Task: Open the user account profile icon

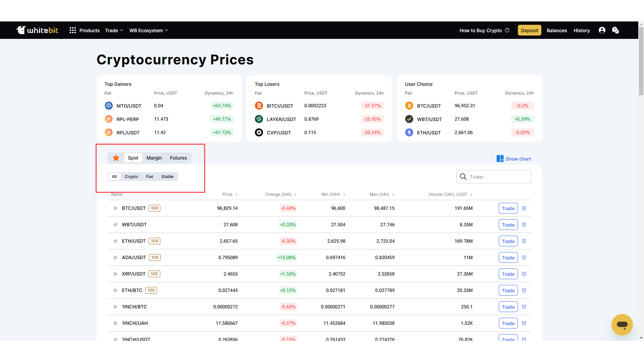Action: tap(602, 31)
